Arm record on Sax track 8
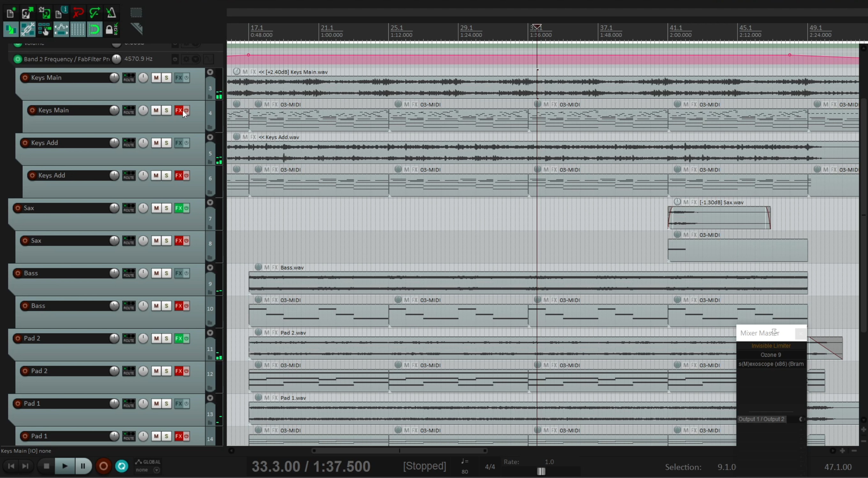The width and height of the screenshot is (868, 478). point(25,241)
